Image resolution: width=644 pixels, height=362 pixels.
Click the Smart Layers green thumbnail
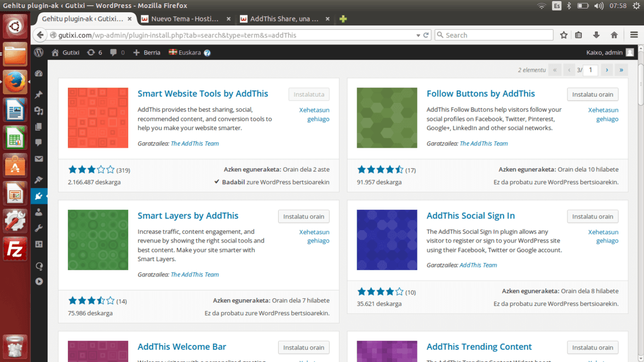pos(98,240)
